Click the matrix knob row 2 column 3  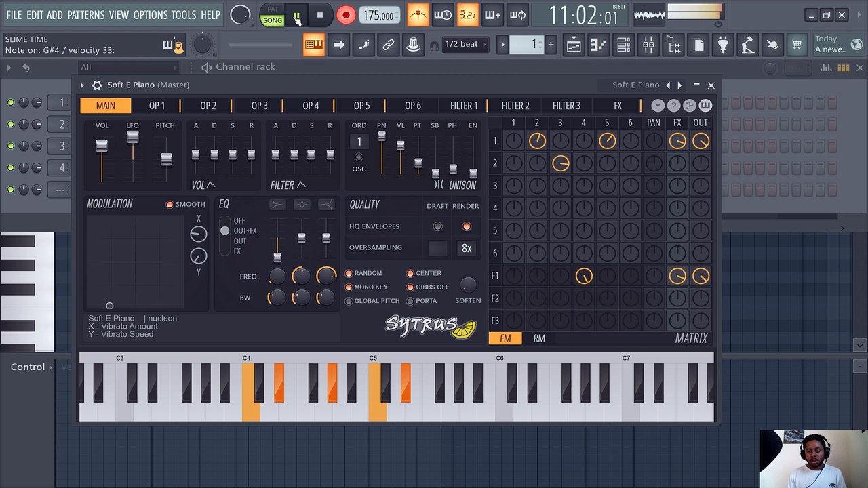[560, 163]
